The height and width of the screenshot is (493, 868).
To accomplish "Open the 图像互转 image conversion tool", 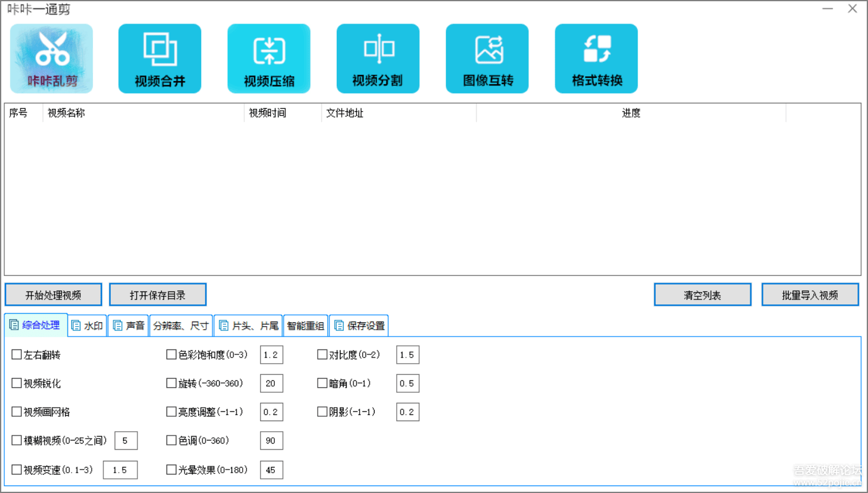I will 487,58.
